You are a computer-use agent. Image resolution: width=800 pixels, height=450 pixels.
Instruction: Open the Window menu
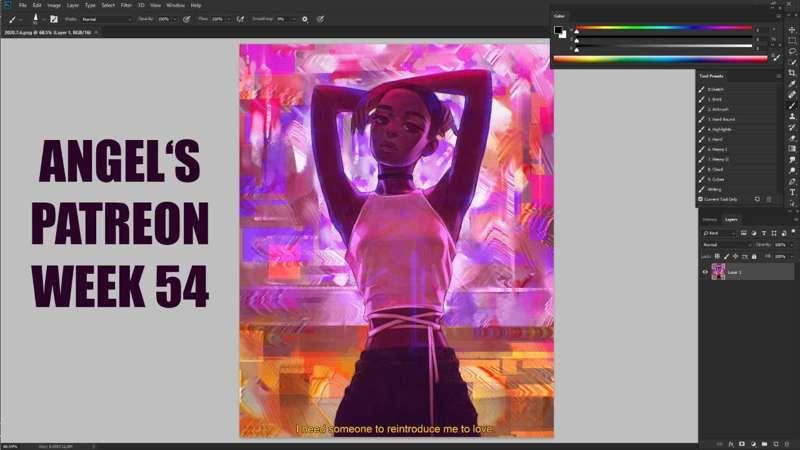[x=176, y=5]
